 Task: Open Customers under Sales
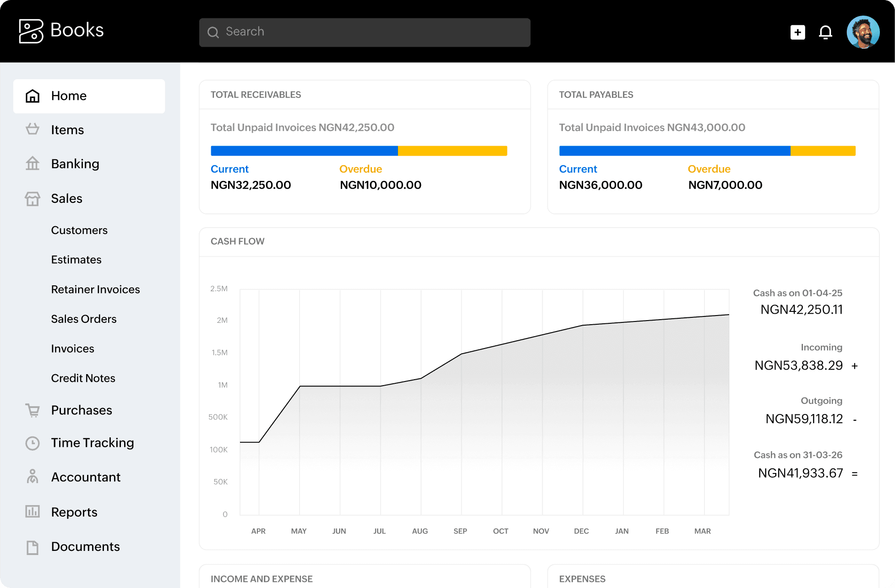point(79,230)
